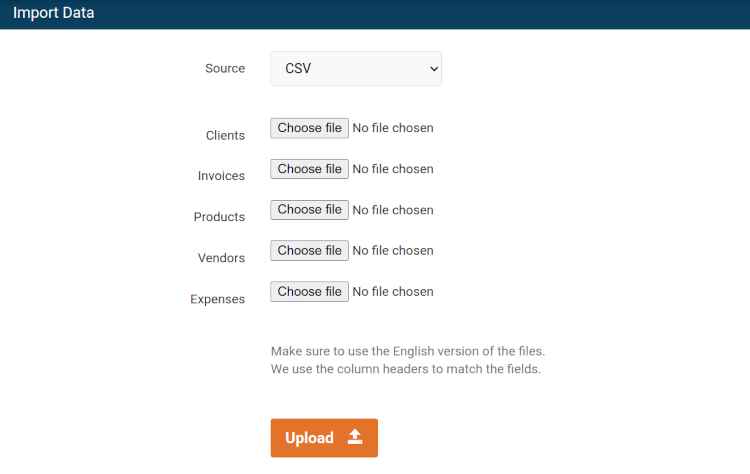The height and width of the screenshot is (474, 750).
Task: Click 'No file chosen' beside Expenses
Action: click(x=393, y=292)
